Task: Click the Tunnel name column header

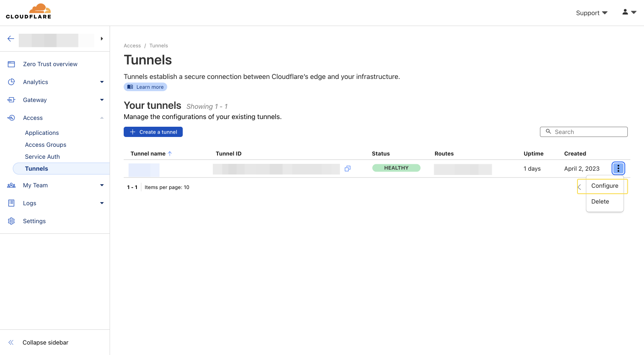Action: pyautogui.click(x=148, y=154)
